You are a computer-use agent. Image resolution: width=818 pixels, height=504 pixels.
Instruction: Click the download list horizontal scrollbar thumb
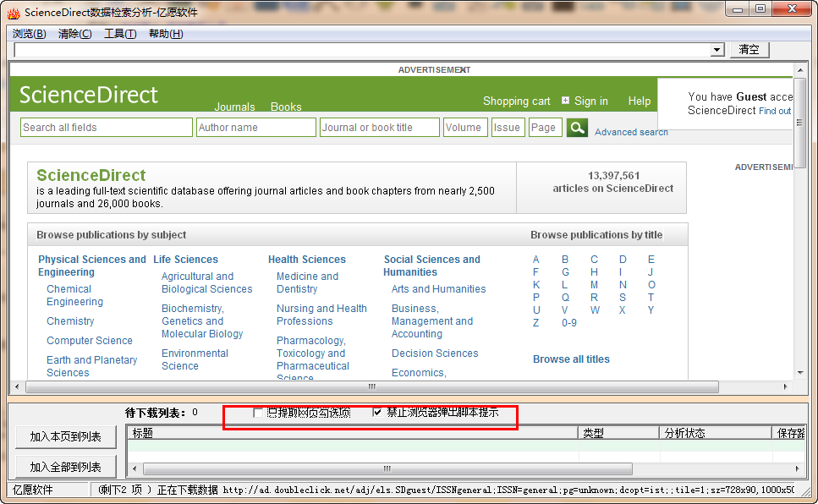(x=387, y=468)
